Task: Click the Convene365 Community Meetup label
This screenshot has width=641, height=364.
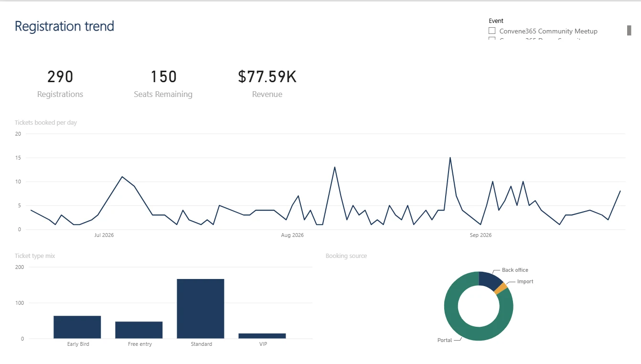Action: (x=548, y=31)
